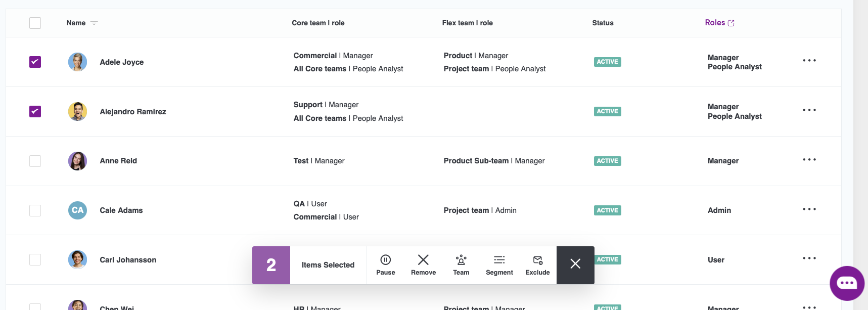Click Remove in the bulk action bar
Screen dimensions: 868x310
coord(423,260)
